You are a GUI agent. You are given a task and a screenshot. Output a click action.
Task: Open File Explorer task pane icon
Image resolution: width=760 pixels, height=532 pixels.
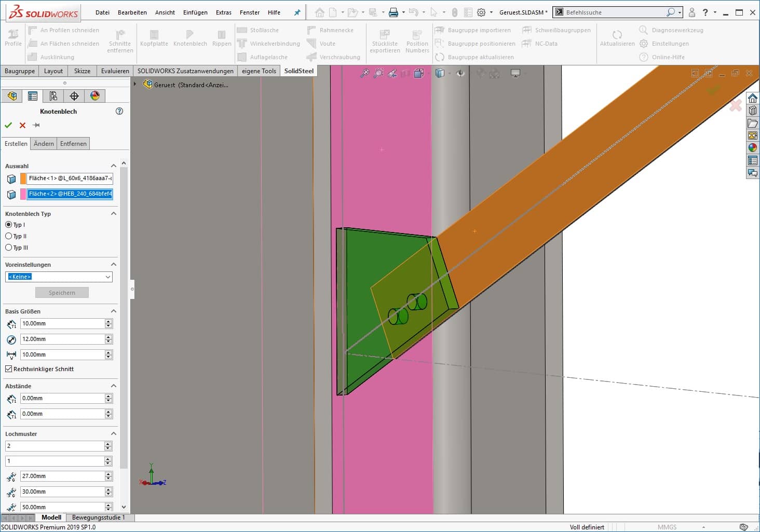(x=753, y=123)
